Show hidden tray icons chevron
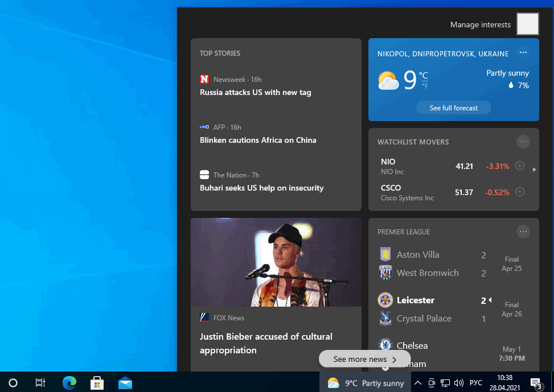 point(417,383)
